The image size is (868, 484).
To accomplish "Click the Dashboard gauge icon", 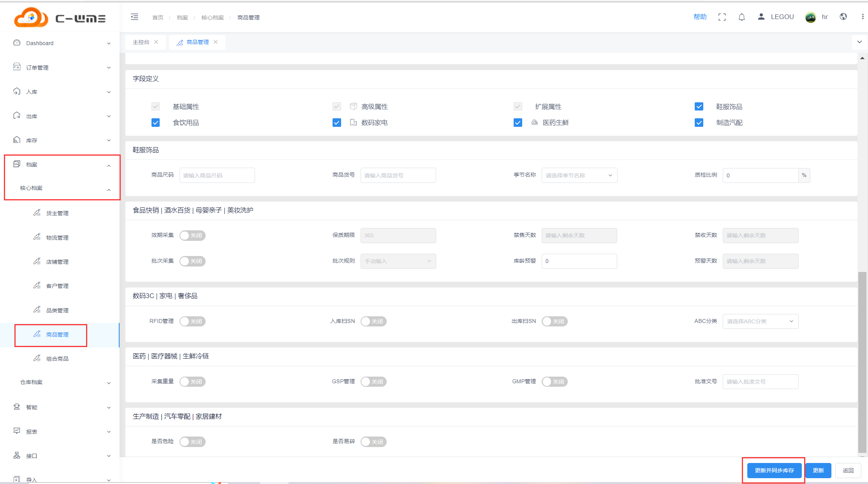I will pos(17,43).
